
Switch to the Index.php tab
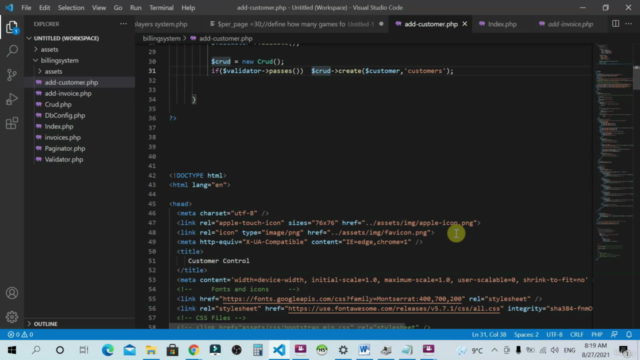pos(502,24)
